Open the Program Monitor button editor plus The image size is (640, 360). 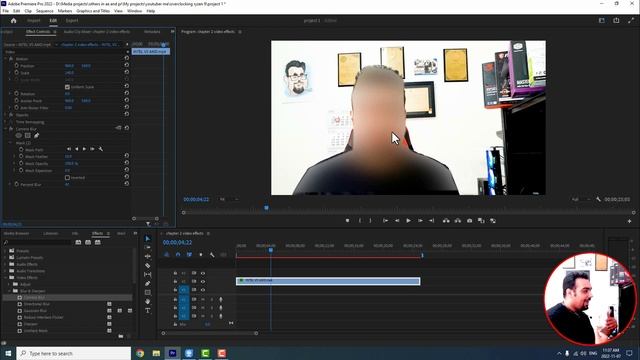tap(629, 221)
